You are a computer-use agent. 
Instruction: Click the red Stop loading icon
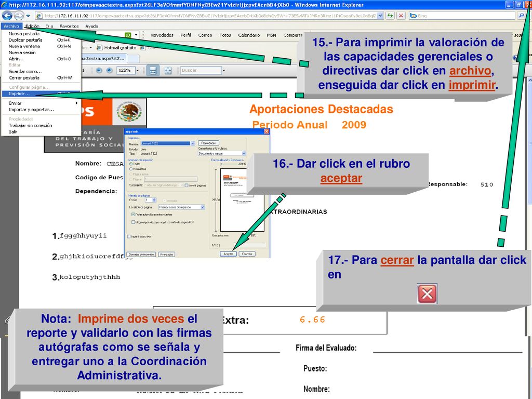click(x=401, y=16)
